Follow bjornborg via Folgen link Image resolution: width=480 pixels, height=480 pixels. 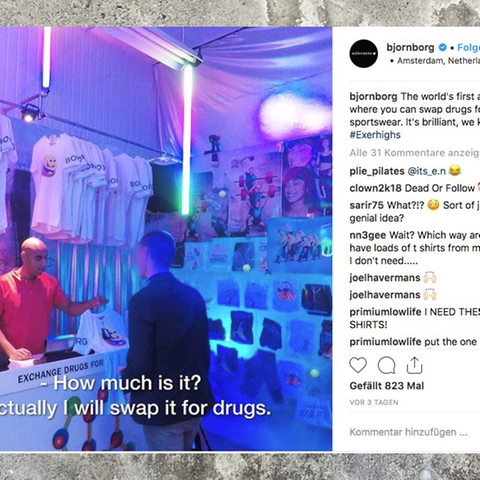point(468,48)
